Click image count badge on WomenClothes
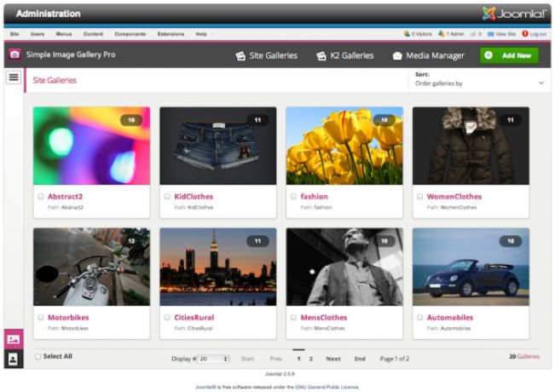The height and width of the screenshot is (392, 555). (x=511, y=120)
